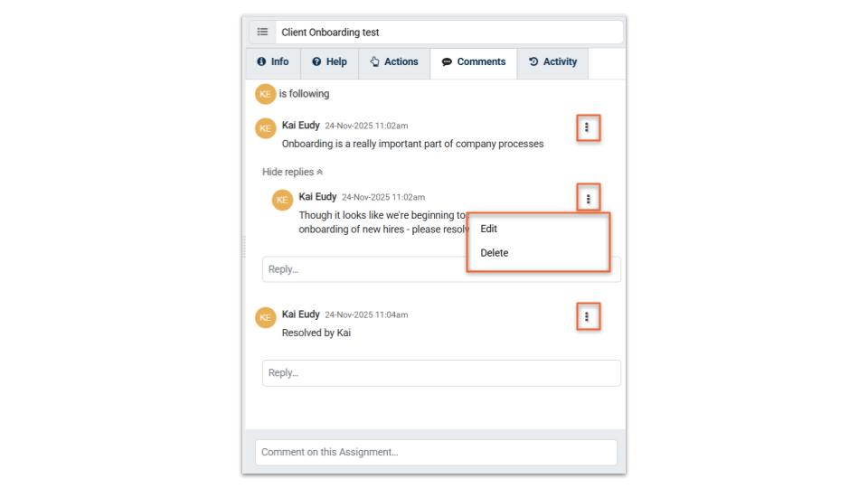Image resolution: width=868 pixels, height=488 pixels.
Task: Open options menu for Resolved by Kai comment
Action: (x=588, y=316)
